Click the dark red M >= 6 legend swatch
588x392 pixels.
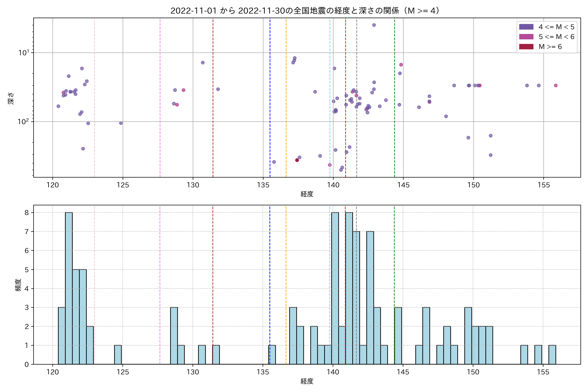click(x=526, y=47)
